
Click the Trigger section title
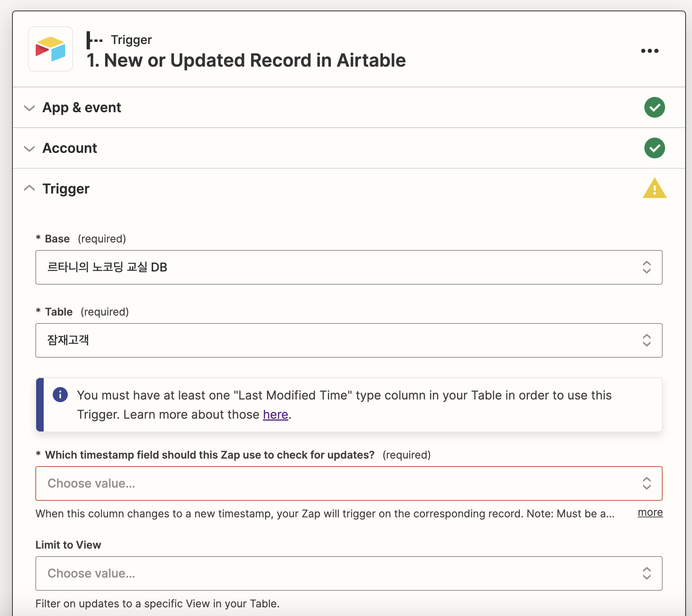pyautogui.click(x=66, y=189)
